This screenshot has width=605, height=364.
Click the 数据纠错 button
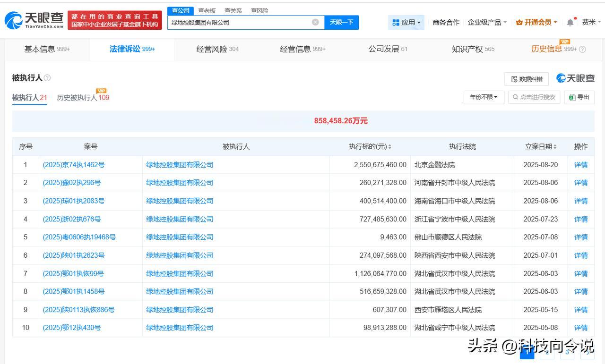coord(526,79)
